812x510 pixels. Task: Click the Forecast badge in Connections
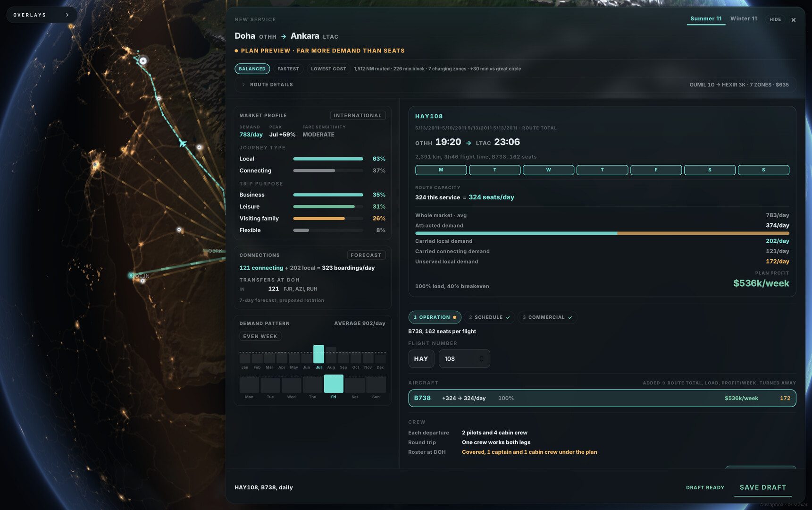[366, 255]
